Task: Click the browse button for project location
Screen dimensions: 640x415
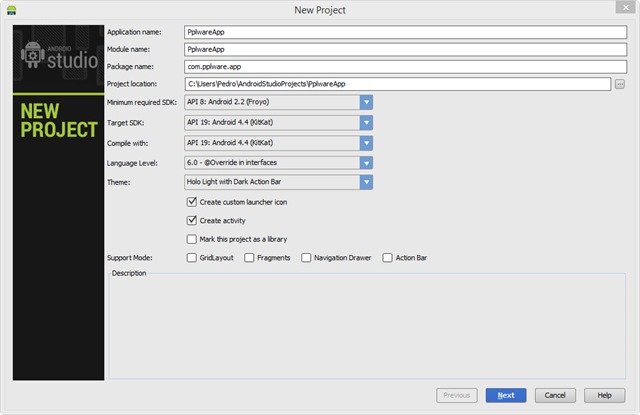Action: [620, 84]
